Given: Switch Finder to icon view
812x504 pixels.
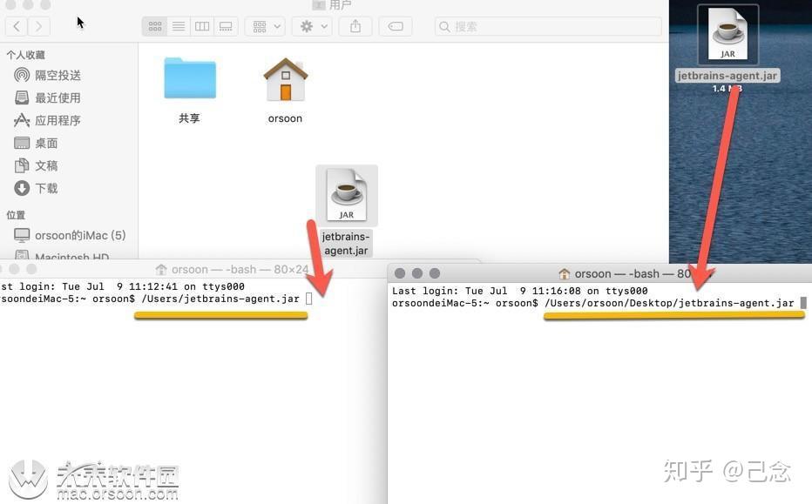Looking at the screenshot, I should (x=154, y=26).
